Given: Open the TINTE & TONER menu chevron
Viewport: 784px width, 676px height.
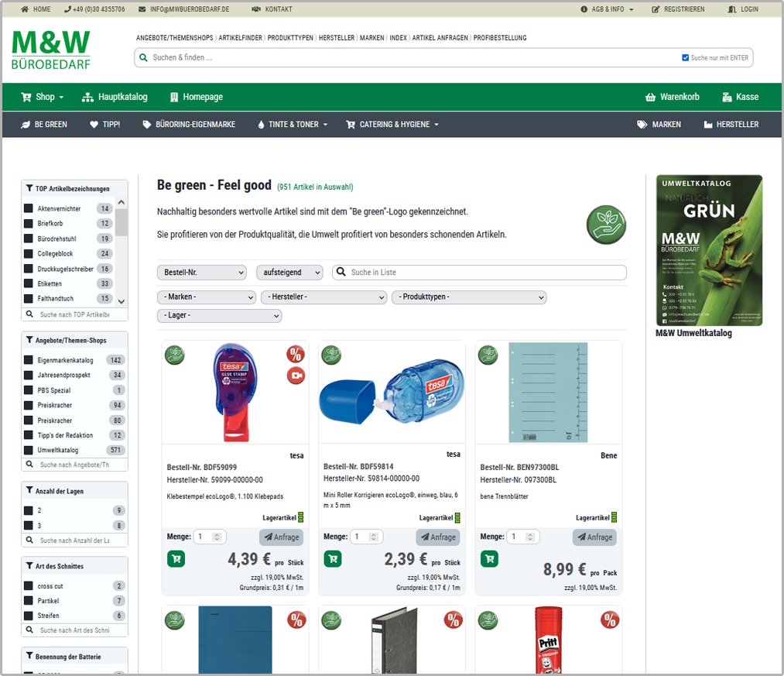Looking at the screenshot, I should tap(324, 124).
